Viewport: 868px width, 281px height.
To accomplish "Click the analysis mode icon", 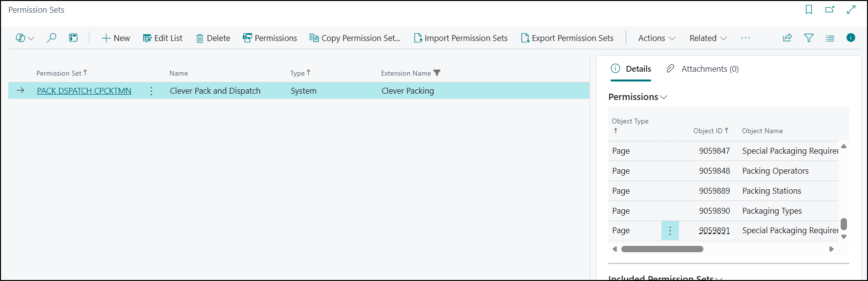I will [73, 38].
